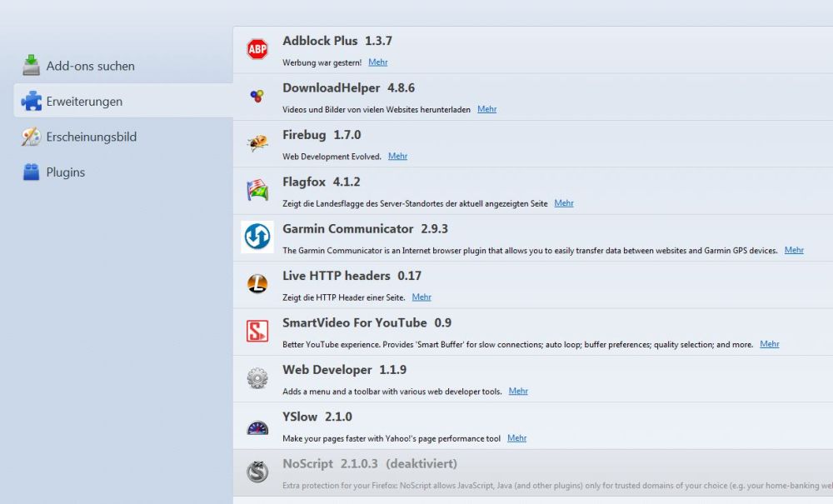Click the Web Developer gear icon
833x504 pixels.
coord(257,378)
